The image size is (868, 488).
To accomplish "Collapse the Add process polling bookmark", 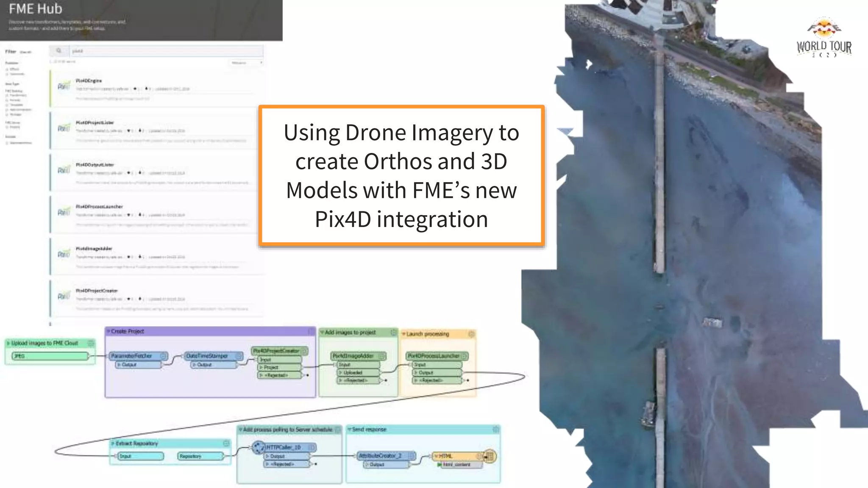I will point(240,430).
